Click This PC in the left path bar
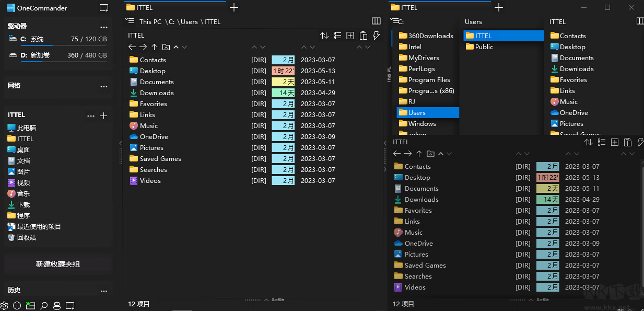This screenshot has width=644, height=311. (150, 21)
